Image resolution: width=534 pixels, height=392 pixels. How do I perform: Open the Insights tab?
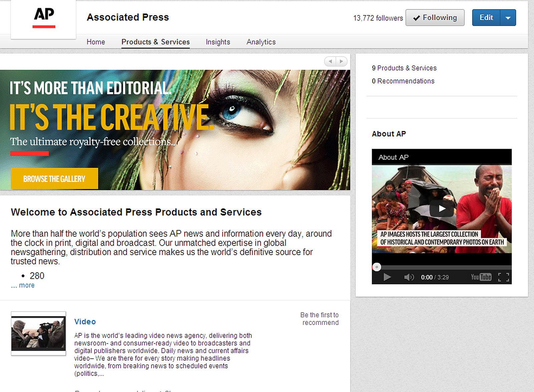coord(218,42)
